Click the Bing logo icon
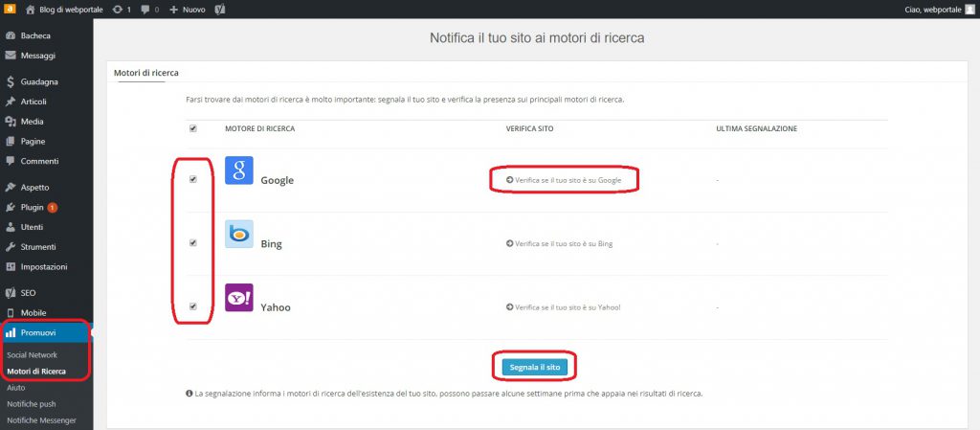Screen dimensions: 980x430 (x=239, y=234)
